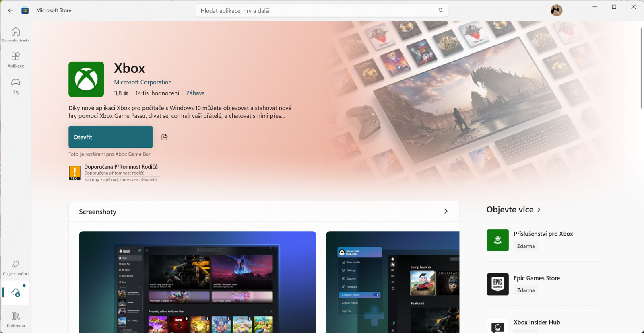Expand Screenshoty with the chevron
644x333 pixels.
(x=446, y=211)
